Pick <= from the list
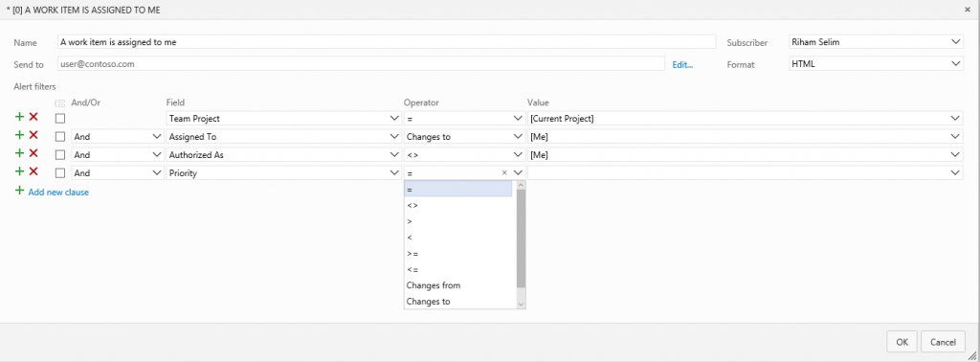This screenshot has height=362, width=980. tap(458, 269)
